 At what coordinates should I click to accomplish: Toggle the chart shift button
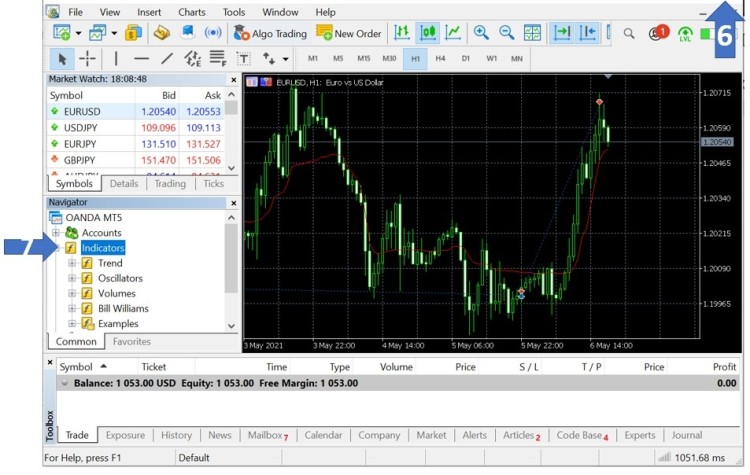tap(588, 33)
